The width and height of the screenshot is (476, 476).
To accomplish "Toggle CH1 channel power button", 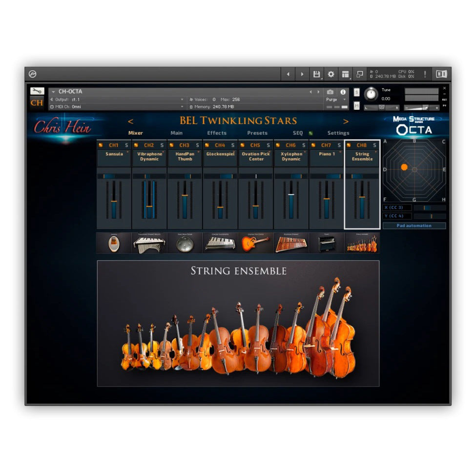I will [101, 145].
